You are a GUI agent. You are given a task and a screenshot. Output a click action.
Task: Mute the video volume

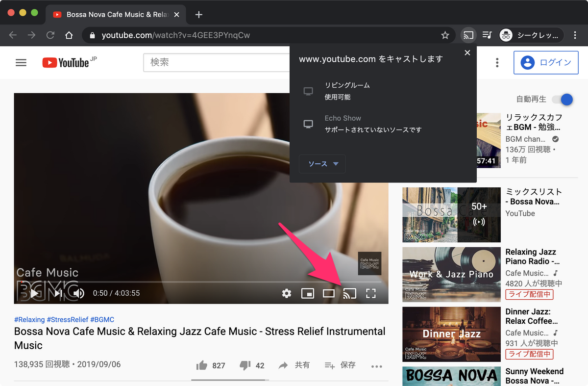pos(79,293)
